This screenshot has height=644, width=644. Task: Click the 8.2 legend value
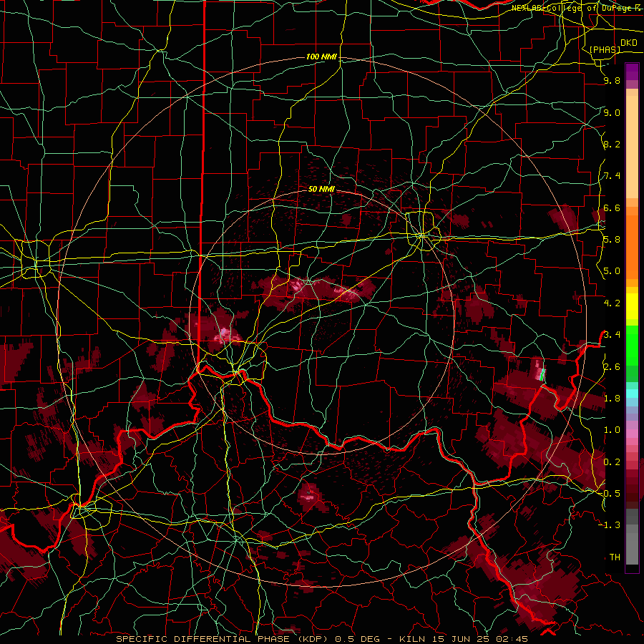point(612,144)
